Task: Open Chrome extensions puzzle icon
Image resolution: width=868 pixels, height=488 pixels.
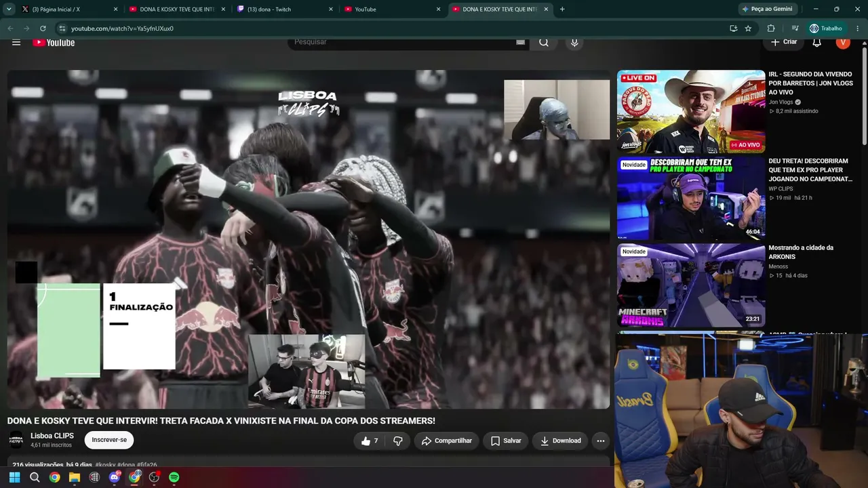Action: click(771, 28)
